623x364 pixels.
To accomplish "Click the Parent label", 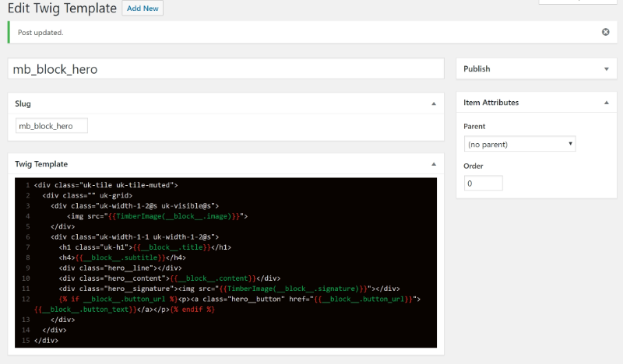I will 474,126.
